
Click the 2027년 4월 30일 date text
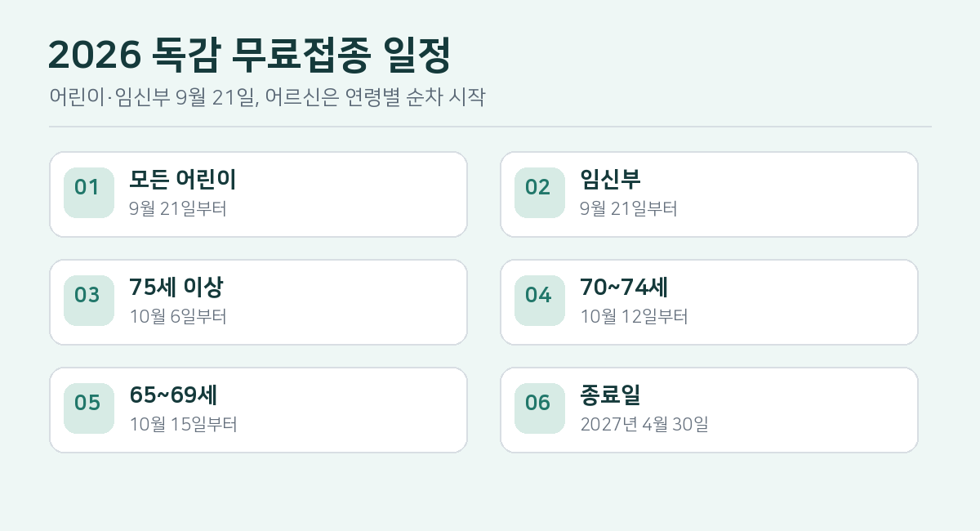tap(644, 424)
